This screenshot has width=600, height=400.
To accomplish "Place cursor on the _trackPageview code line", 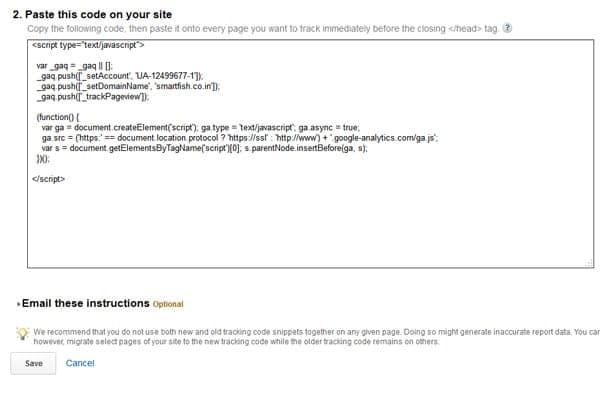I will 93,96.
